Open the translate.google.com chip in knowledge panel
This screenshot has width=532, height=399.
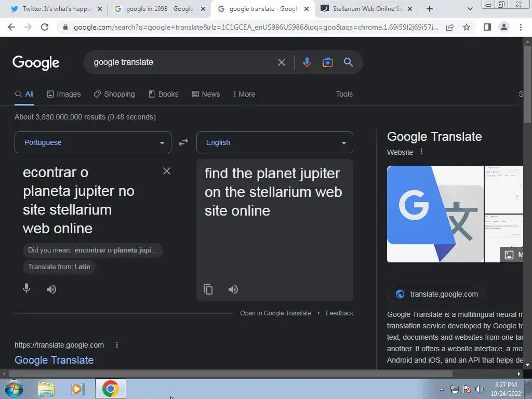[436, 294]
